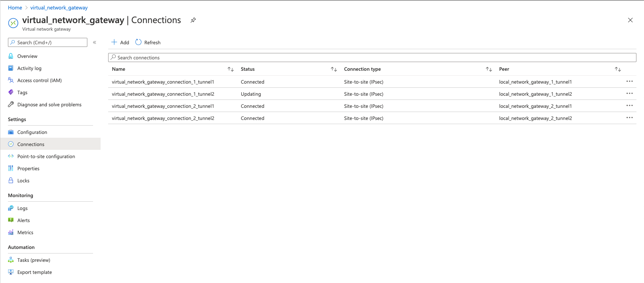Click the virtual network gateway resource icon

point(13,23)
